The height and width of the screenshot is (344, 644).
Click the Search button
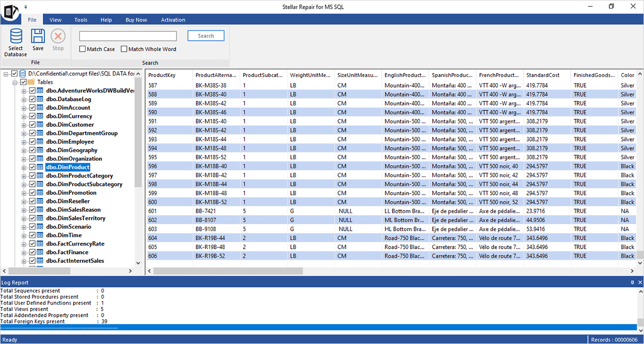[x=206, y=36]
